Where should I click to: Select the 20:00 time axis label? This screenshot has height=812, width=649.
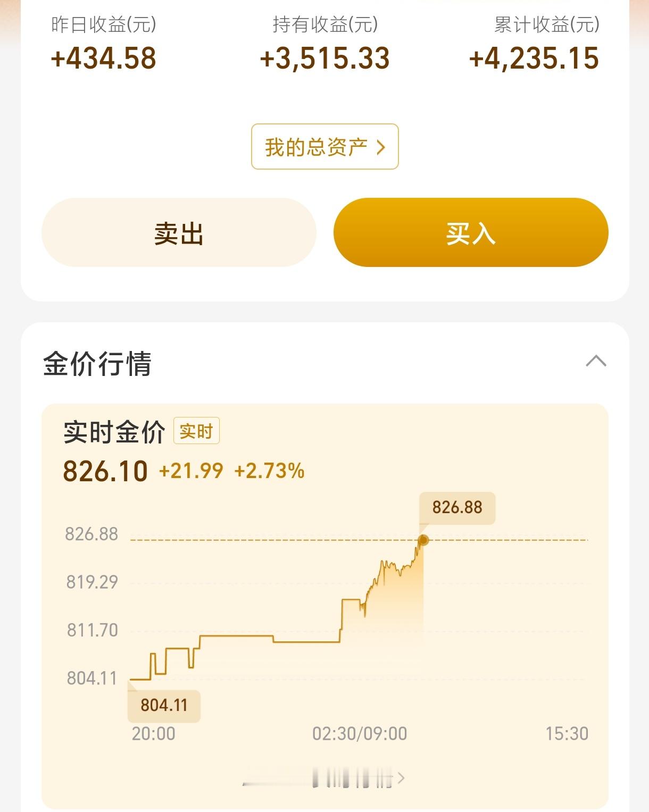click(153, 734)
